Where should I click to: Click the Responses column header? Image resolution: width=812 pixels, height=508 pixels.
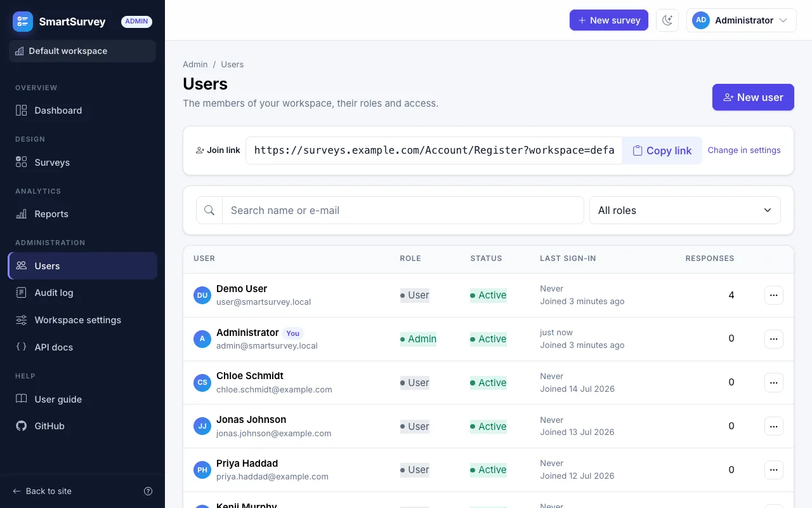coord(710,258)
